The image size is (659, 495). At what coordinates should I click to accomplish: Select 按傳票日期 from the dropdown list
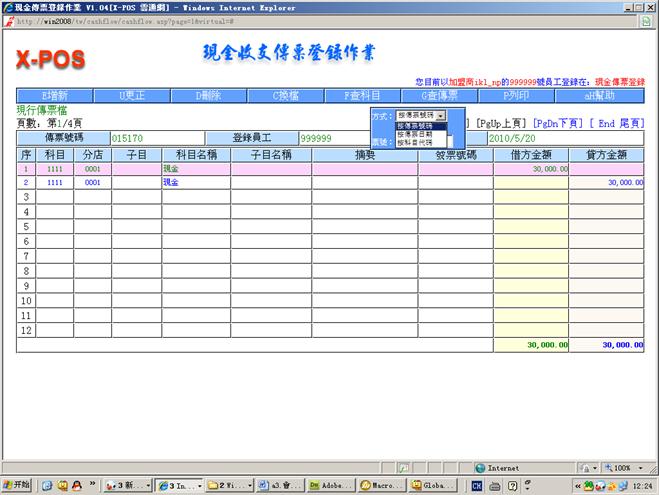pyautogui.click(x=415, y=134)
